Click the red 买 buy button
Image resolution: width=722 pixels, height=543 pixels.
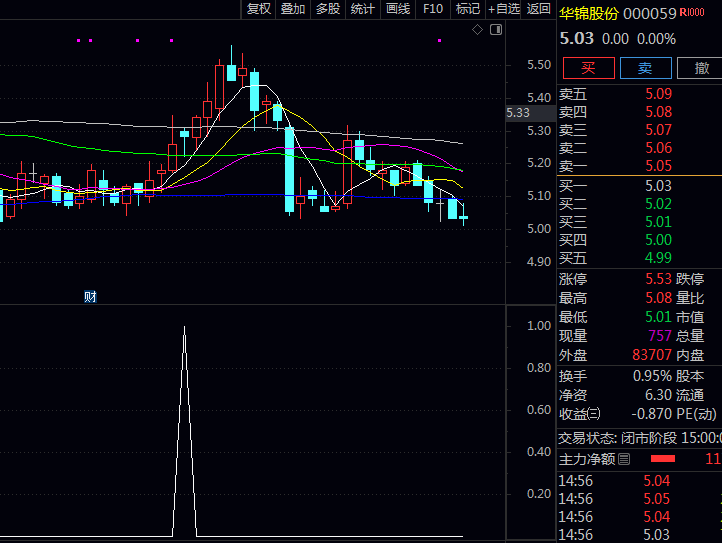(588, 68)
